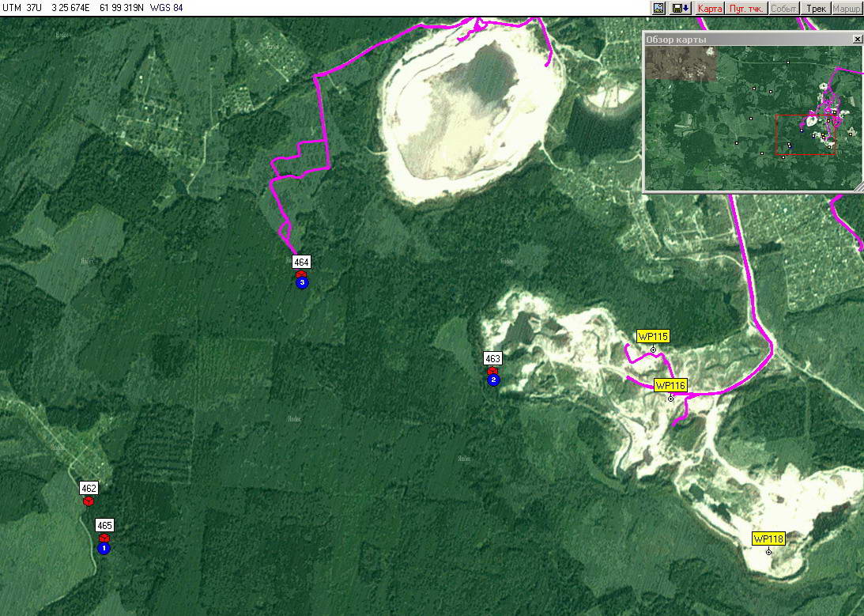Select blue numbered marker 1
This screenshot has width=864, height=616.
[104, 548]
